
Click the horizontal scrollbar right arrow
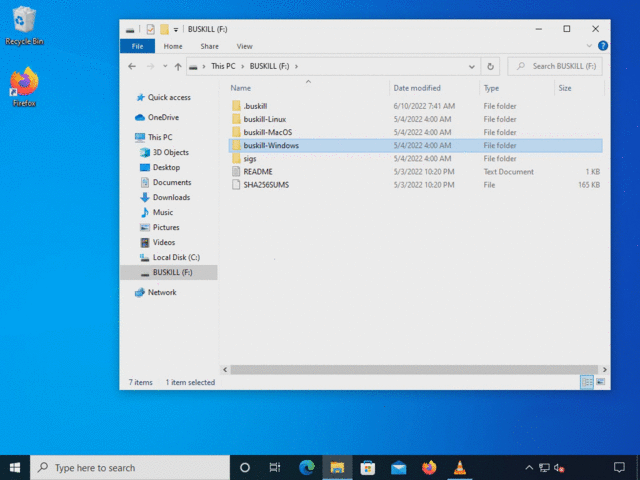tap(604, 369)
